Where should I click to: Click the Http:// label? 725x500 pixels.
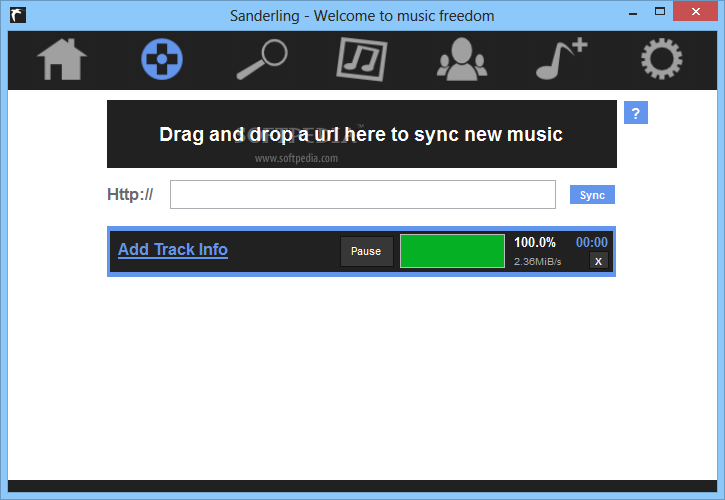(130, 195)
